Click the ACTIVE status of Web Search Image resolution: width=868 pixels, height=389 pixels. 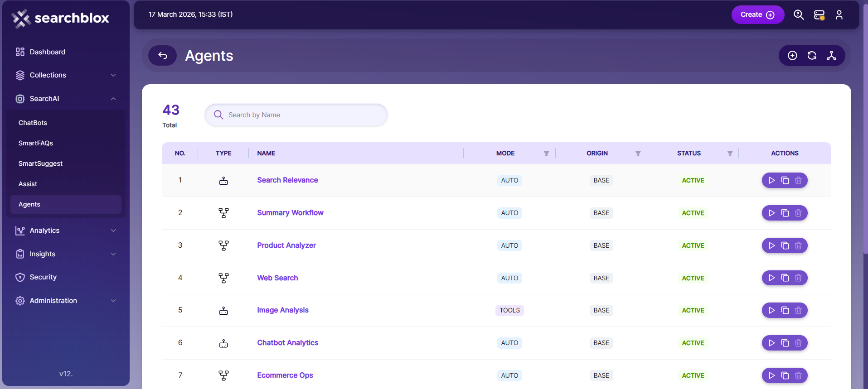693,278
